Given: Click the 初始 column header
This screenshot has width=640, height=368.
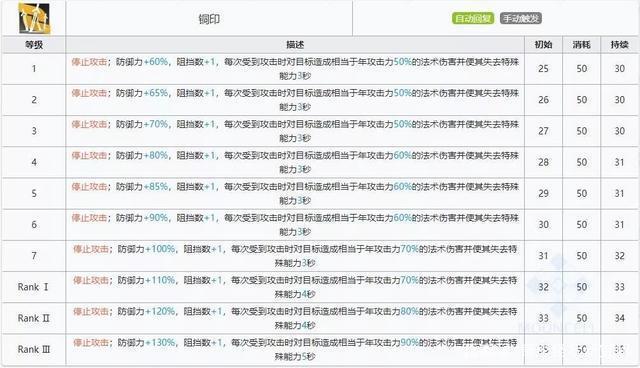Looking at the screenshot, I should pyautogui.click(x=543, y=45).
